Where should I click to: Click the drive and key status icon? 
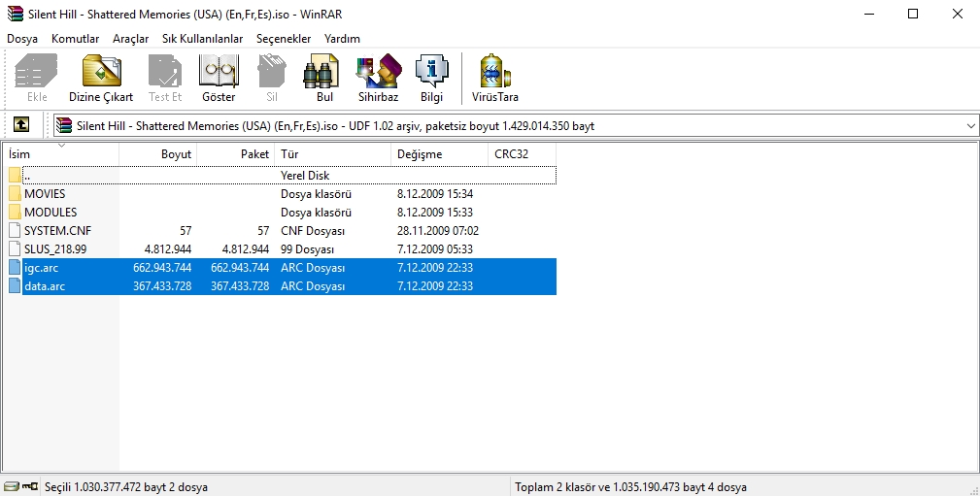(x=19, y=486)
